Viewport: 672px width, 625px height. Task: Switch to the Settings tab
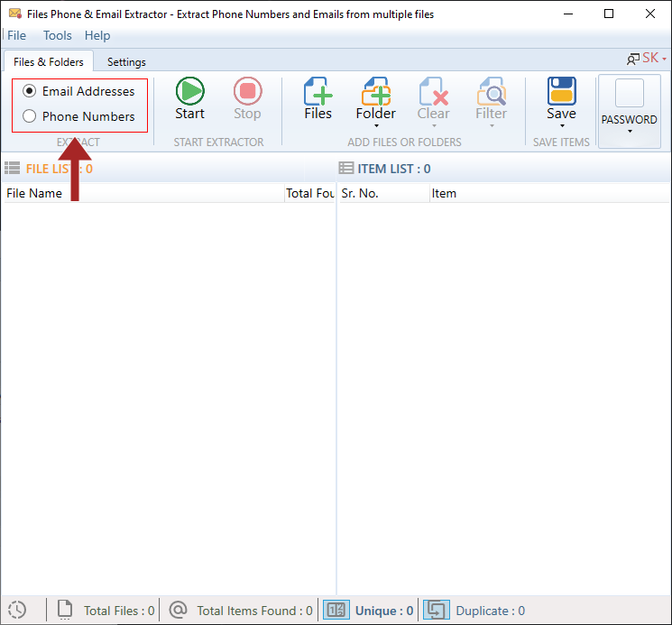(126, 61)
